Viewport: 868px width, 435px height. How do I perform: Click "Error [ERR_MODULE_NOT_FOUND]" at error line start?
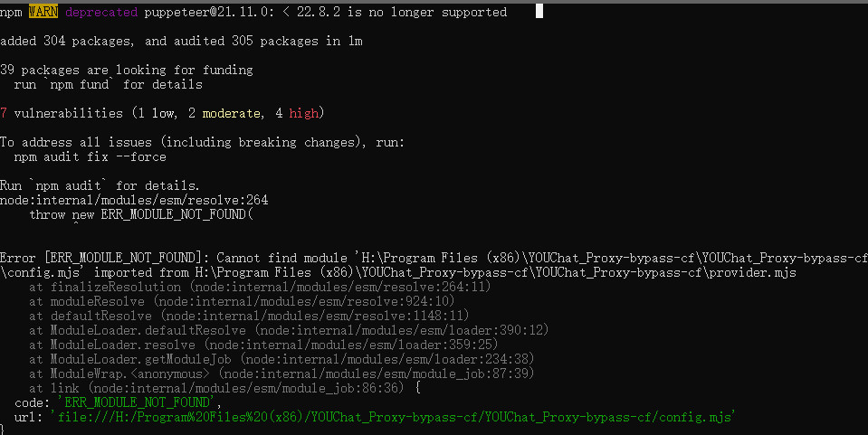click(105, 258)
